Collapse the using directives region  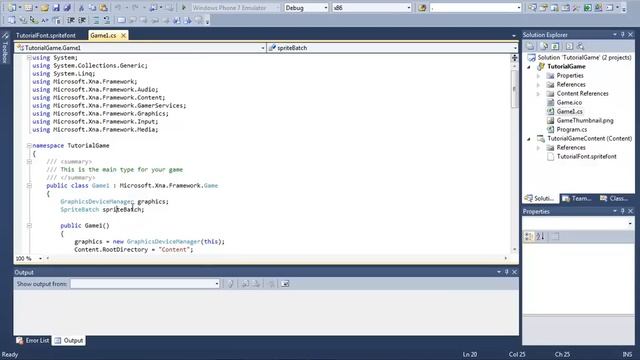pyautogui.click(x=29, y=58)
